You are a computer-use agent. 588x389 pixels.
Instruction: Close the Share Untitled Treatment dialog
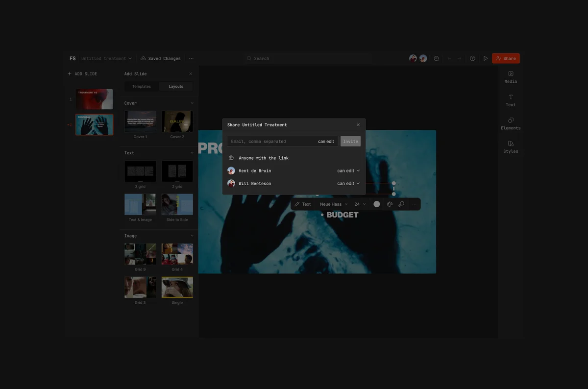click(358, 125)
